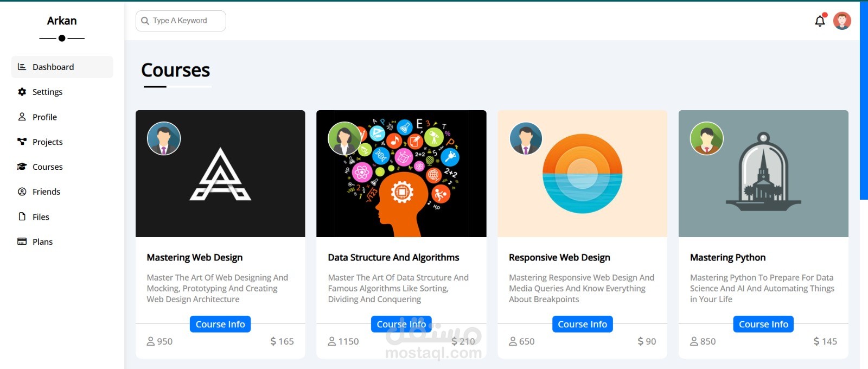Click the Plans credit card icon

(22, 241)
